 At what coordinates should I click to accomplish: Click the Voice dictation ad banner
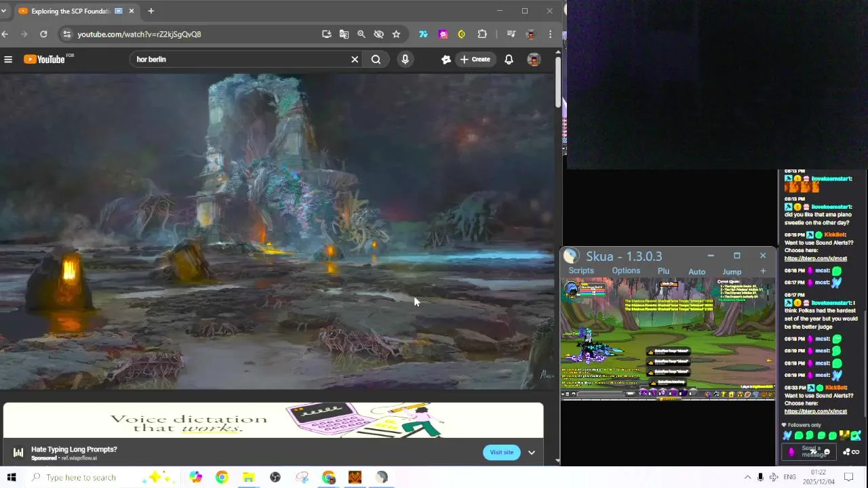point(273,420)
